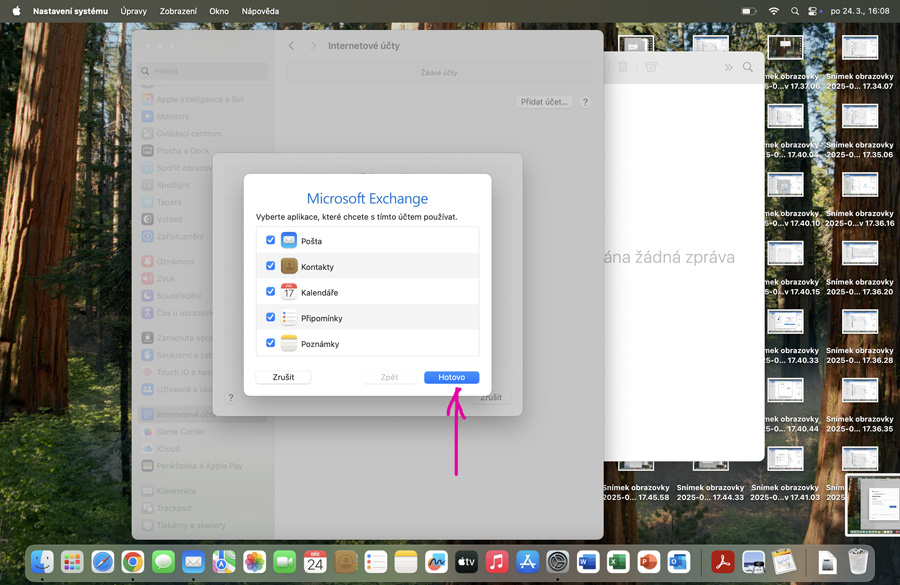Open Safari from the Dock
This screenshot has height=585, width=900.
pos(103,562)
